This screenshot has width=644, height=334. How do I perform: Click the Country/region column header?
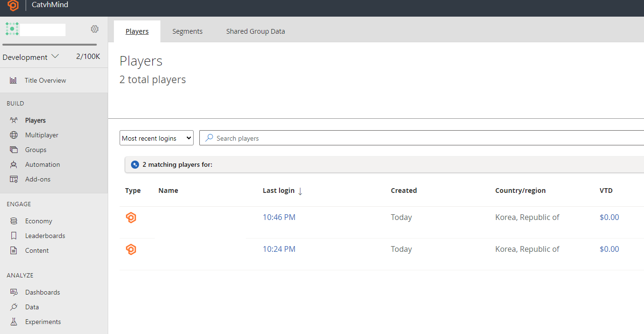521,191
